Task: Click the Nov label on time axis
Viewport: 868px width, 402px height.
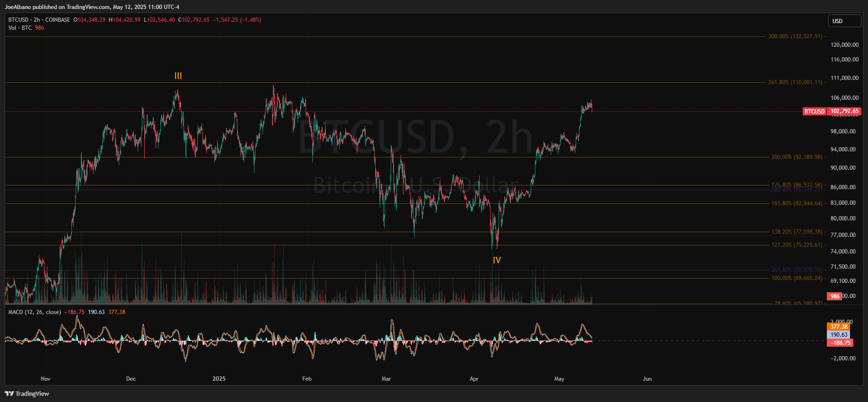Action: tap(45, 379)
